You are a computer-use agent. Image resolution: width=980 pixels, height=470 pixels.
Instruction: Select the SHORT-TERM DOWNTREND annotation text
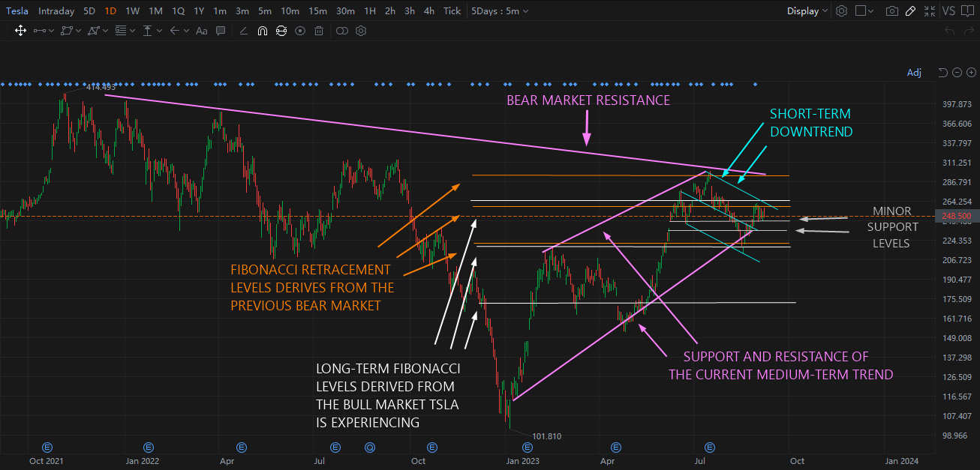click(x=811, y=123)
